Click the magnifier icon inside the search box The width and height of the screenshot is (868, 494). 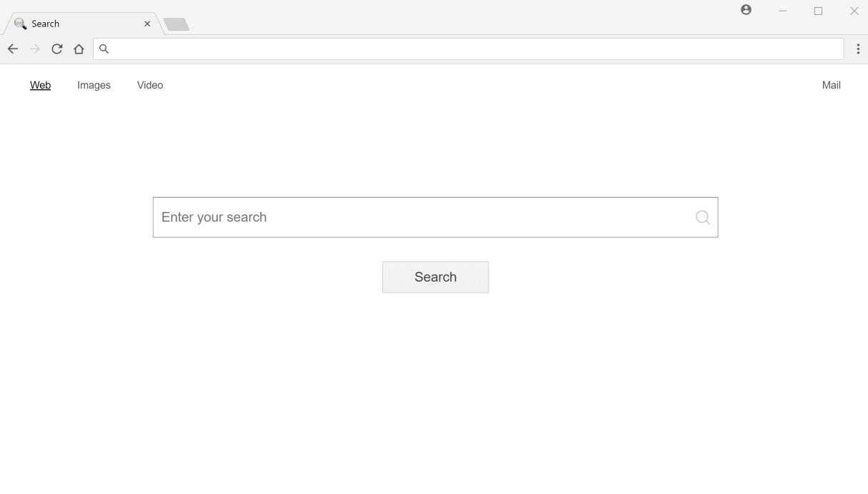coord(702,216)
